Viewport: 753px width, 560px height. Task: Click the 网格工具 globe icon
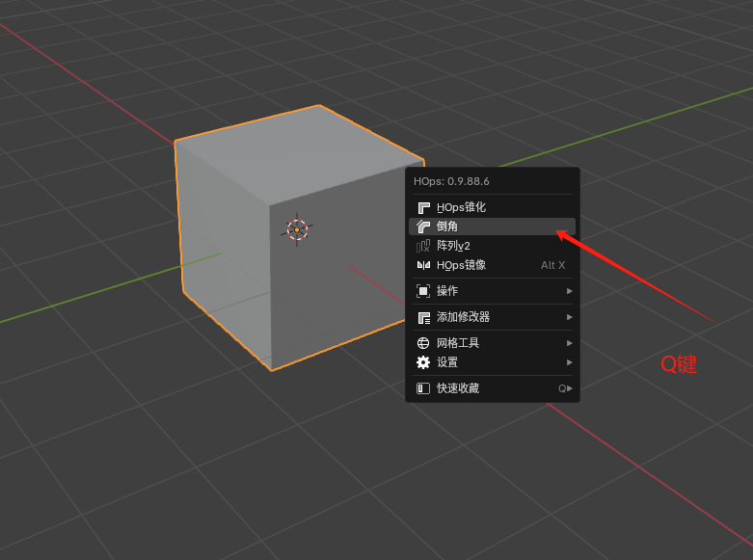423,343
